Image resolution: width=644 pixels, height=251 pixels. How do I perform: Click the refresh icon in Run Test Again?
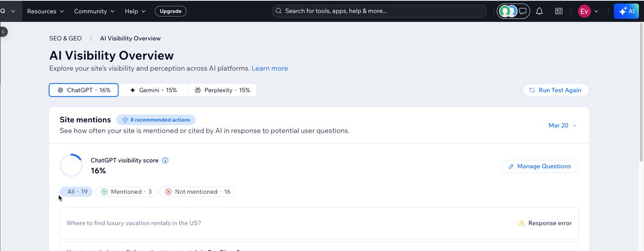coord(532,90)
